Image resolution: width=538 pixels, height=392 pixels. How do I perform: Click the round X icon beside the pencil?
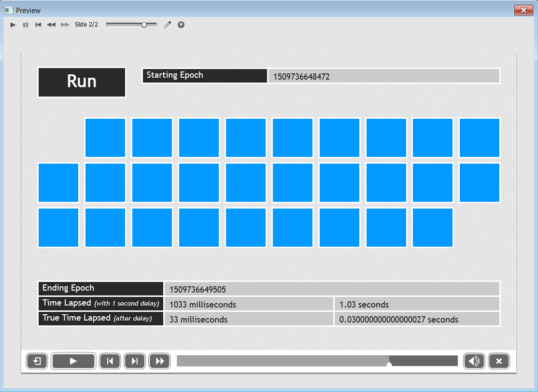point(181,25)
